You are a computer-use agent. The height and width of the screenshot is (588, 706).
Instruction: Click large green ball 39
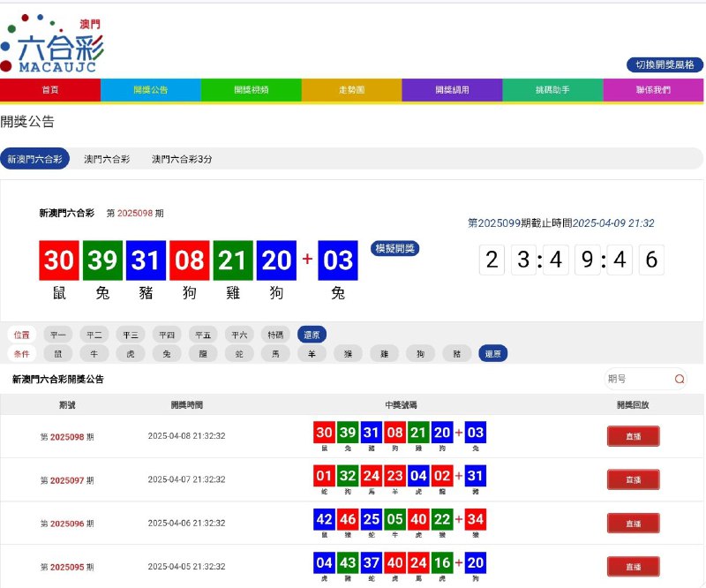point(102,260)
